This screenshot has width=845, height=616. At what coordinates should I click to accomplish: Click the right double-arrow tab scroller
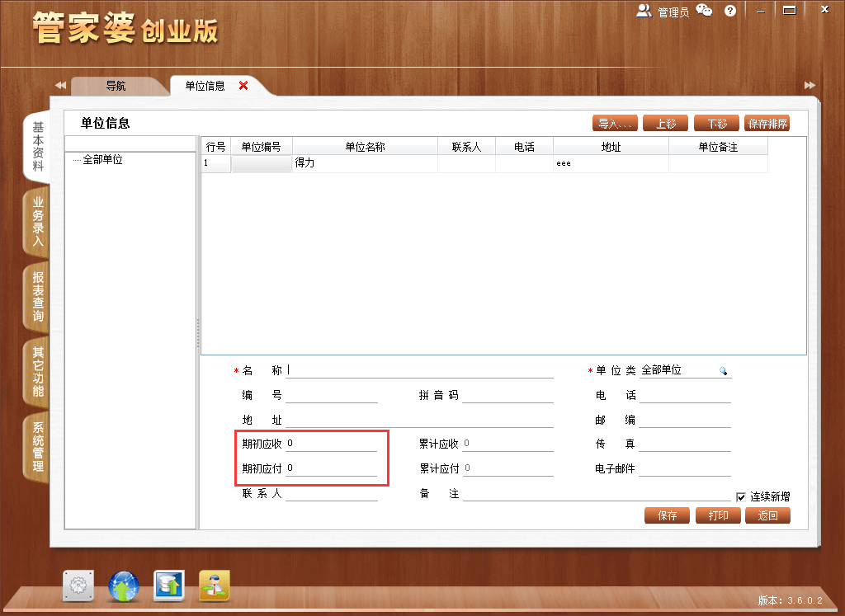click(x=810, y=84)
